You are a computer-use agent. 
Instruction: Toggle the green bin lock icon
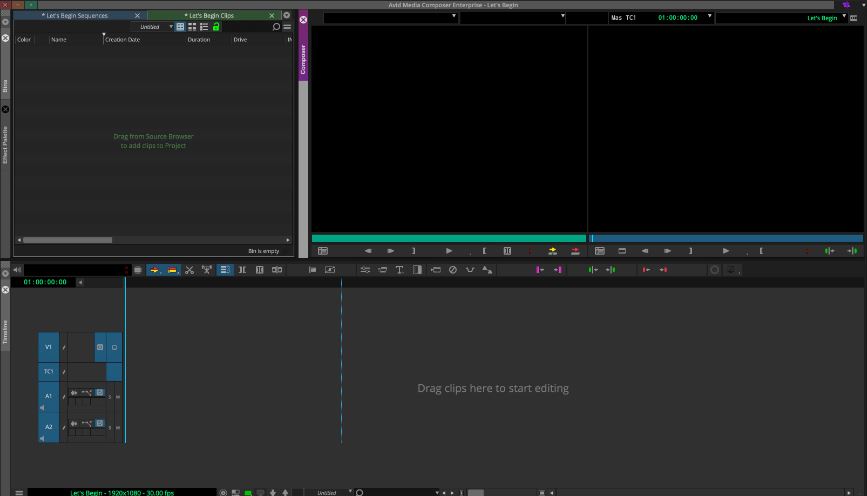click(x=216, y=27)
